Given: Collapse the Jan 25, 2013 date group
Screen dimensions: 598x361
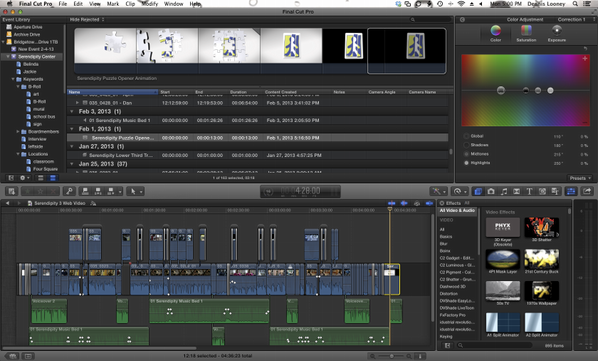Looking at the screenshot, I should [x=72, y=164].
